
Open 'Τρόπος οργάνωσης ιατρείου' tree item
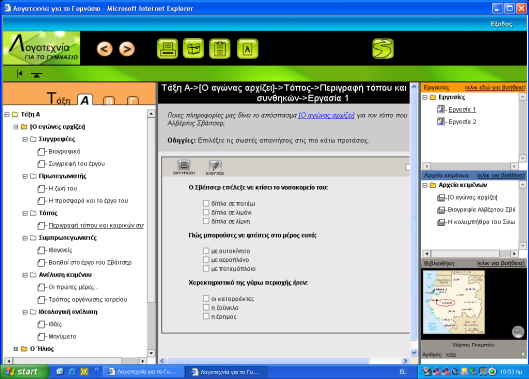pyautogui.click(x=88, y=299)
